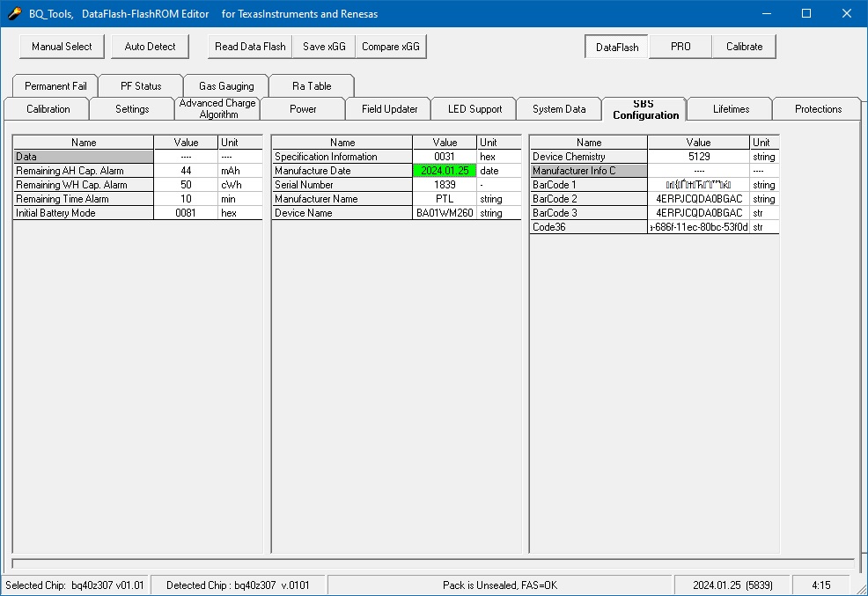Run Auto Detect for the chip
Image resolution: width=868 pixels, height=596 pixels.
click(x=150, y=47)
